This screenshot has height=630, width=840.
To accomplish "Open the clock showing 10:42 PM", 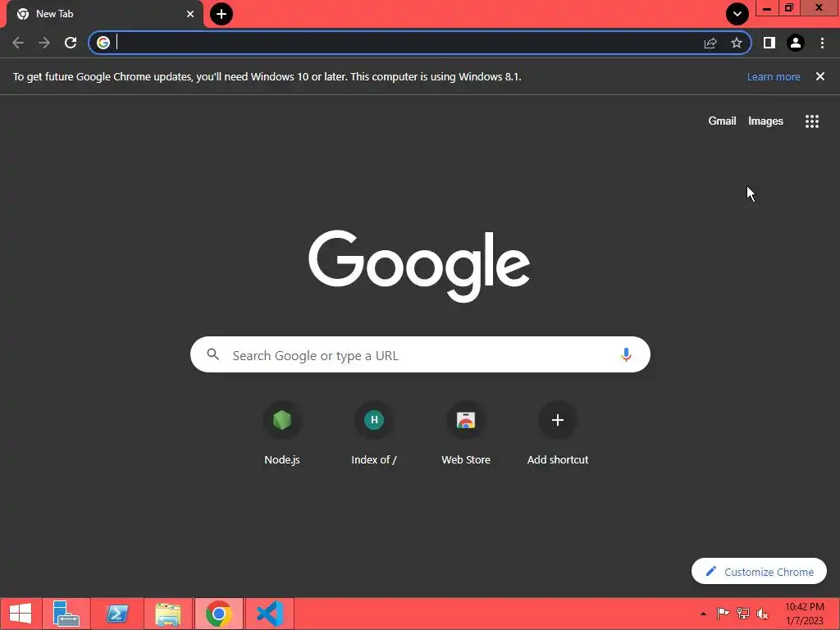I will point(804,614).
